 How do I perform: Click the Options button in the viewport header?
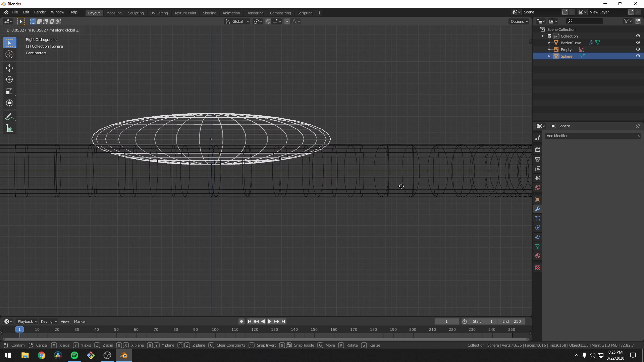519,21
